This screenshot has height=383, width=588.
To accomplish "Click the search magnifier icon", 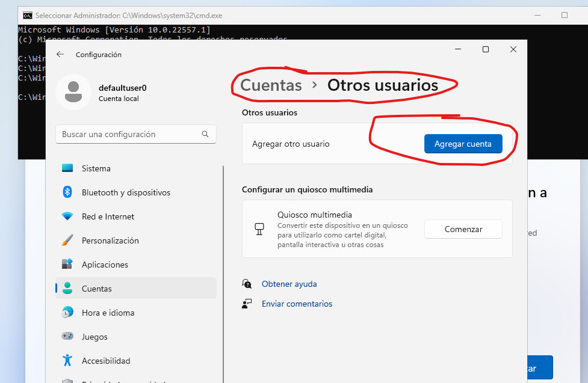I will point(205,135).
